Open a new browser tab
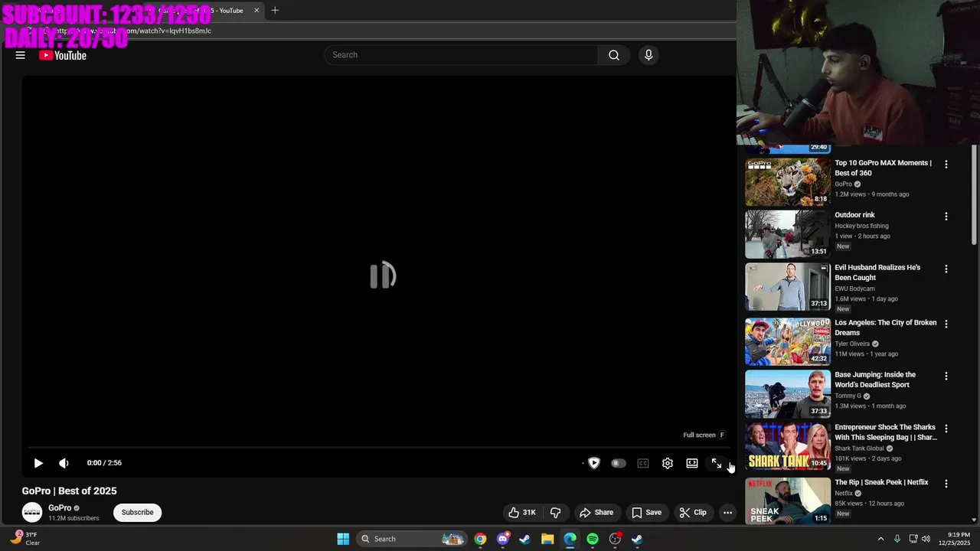The height and width of the screenshot is (551, 980). (x=275, y=11)
